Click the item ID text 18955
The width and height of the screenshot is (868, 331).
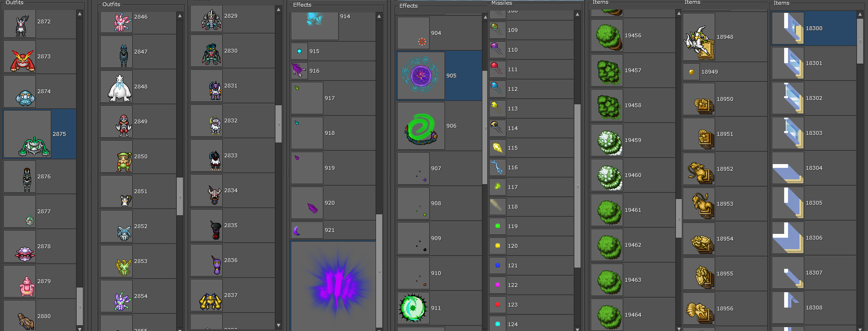(725, 274)
